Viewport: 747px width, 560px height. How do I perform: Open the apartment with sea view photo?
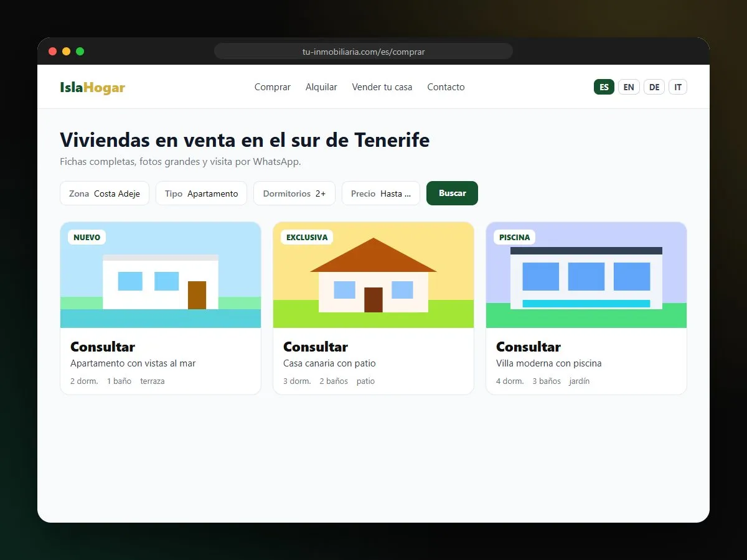point(161,275)
